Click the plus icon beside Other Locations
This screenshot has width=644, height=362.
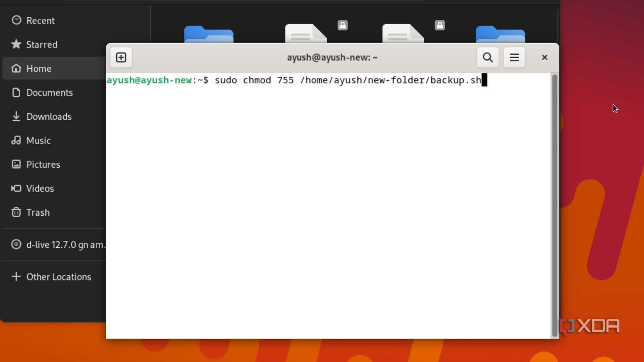[16, 277]
